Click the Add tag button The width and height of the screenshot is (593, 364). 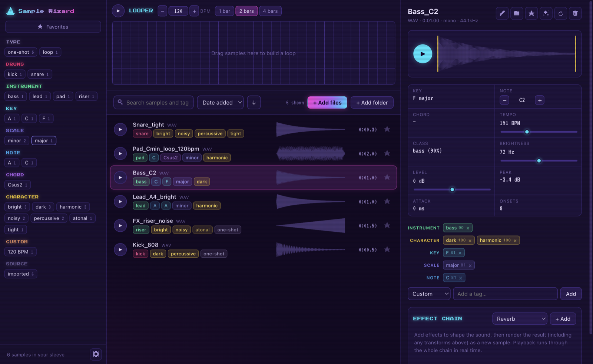(x=571, y=294)
